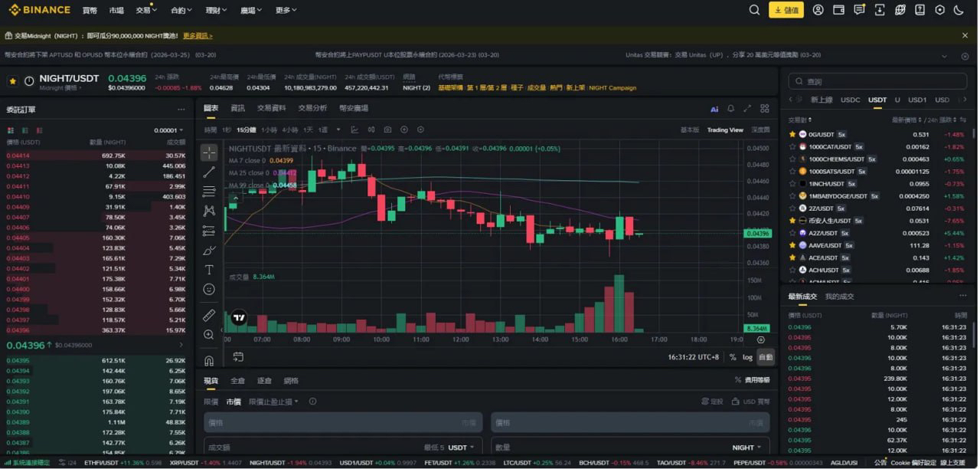Open order book 0.00001 precision dropdown

169,130
